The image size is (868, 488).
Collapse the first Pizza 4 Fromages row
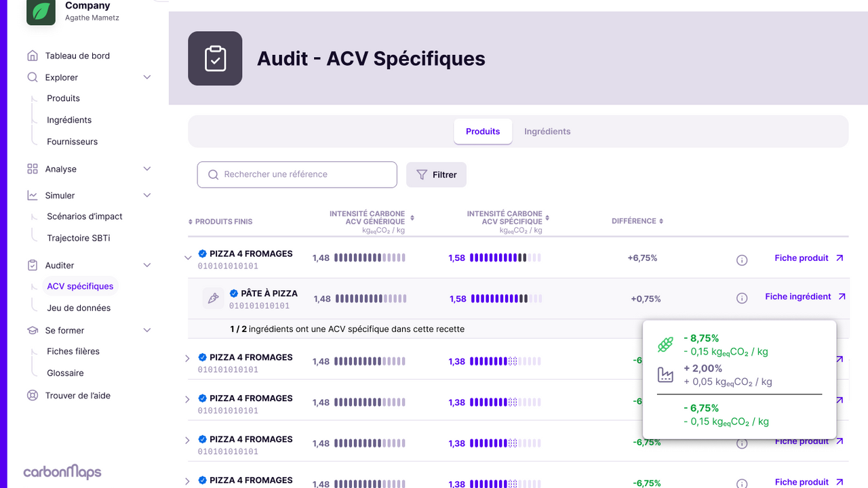click(x=188, y=258)
